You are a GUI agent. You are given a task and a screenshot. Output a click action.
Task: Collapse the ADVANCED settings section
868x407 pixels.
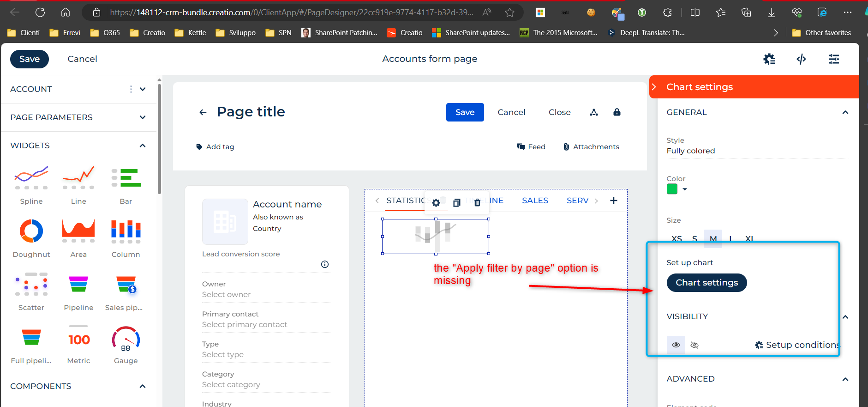point(845,379)
